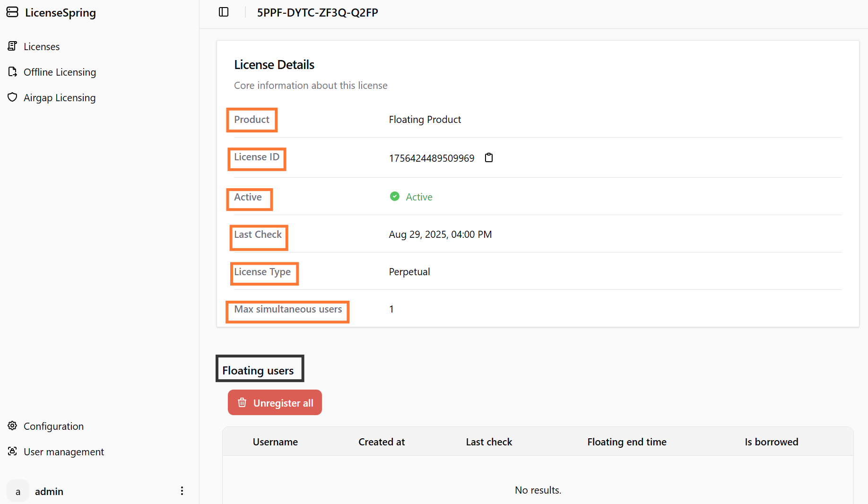The height and width of the screenshot is (504, 868).
Task: Go to Offline Licensing page
Action: coord(60,72)
